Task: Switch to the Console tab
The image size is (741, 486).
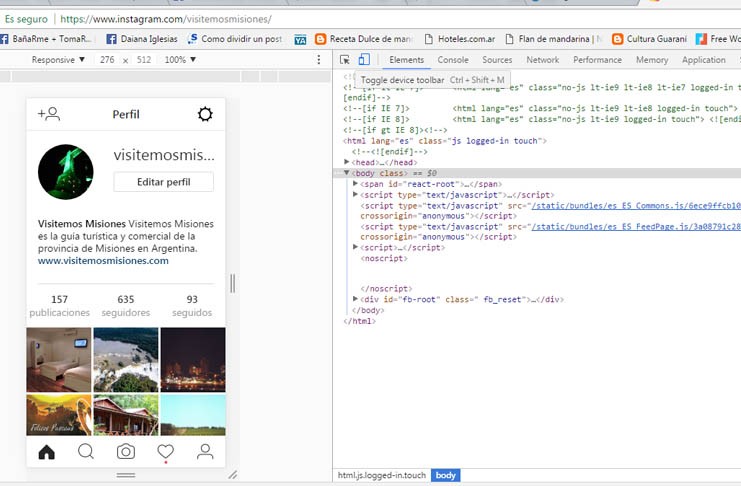Action: [x=453, y=60]
